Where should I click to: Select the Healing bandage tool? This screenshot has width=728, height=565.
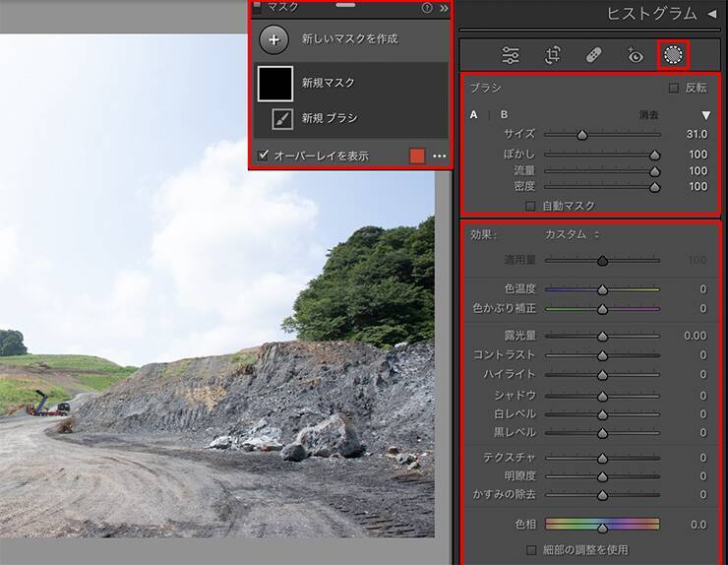coord(594,55)
